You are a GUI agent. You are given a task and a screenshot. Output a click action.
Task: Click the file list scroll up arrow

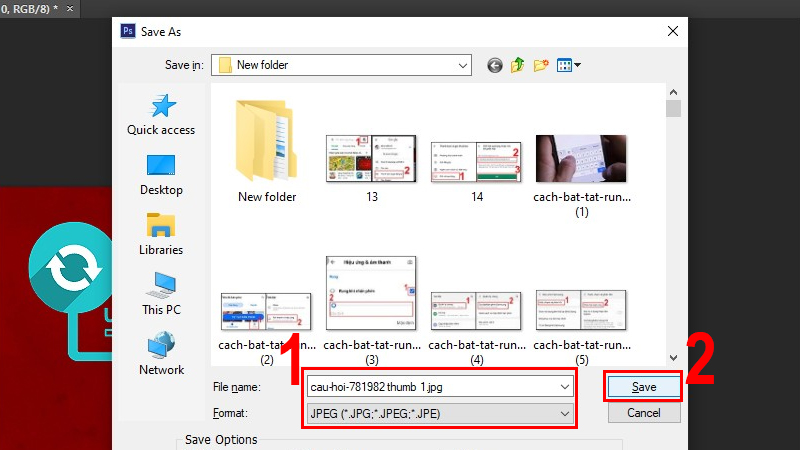tap(673, 92)
